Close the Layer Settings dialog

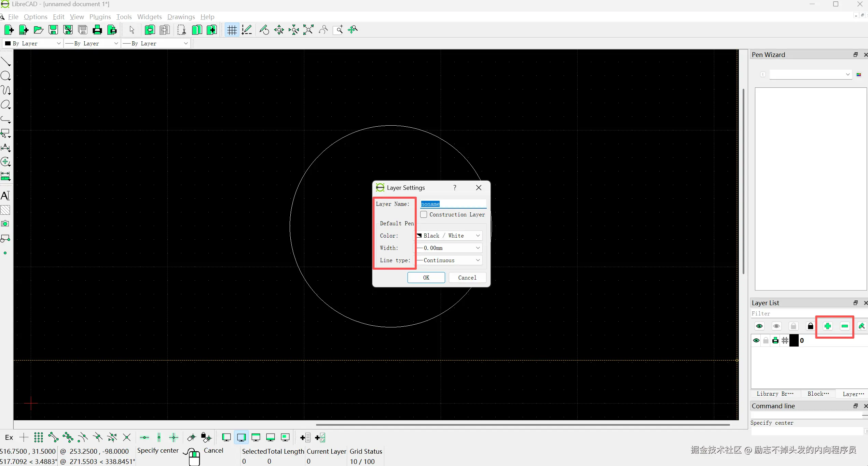[479, 187]
